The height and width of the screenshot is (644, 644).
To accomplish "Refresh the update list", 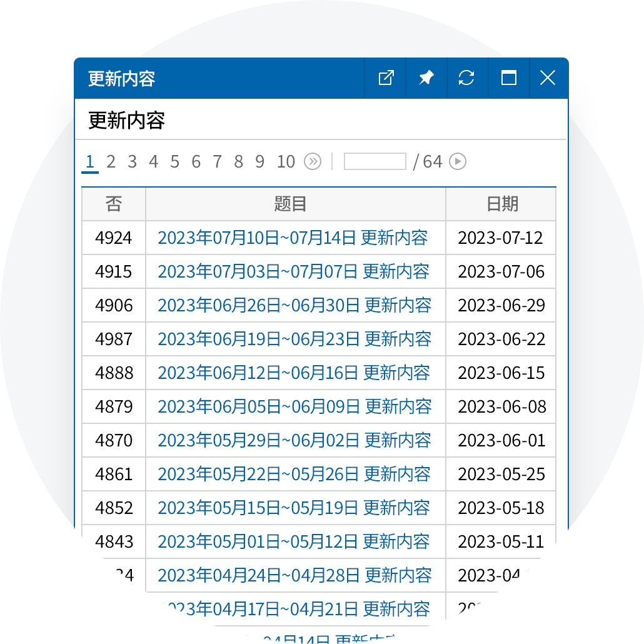I will coord(466,78).
